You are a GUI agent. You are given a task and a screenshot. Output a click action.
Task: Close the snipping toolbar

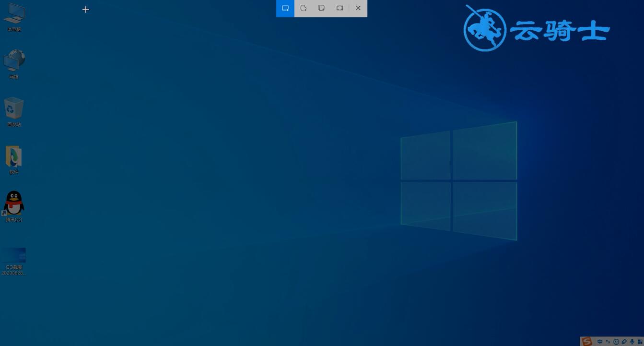click(358, 8)
